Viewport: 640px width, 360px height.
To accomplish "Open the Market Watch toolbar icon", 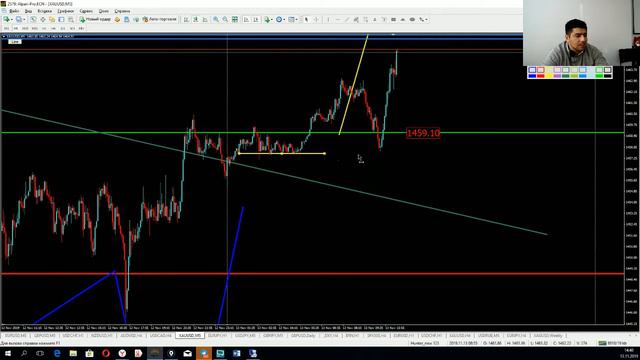I will click(33, 19).
